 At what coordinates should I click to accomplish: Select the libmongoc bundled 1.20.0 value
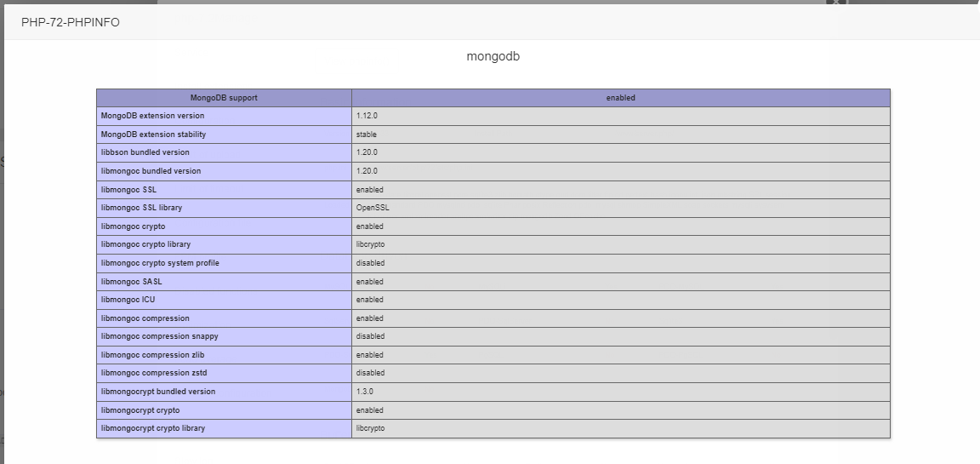621,171
